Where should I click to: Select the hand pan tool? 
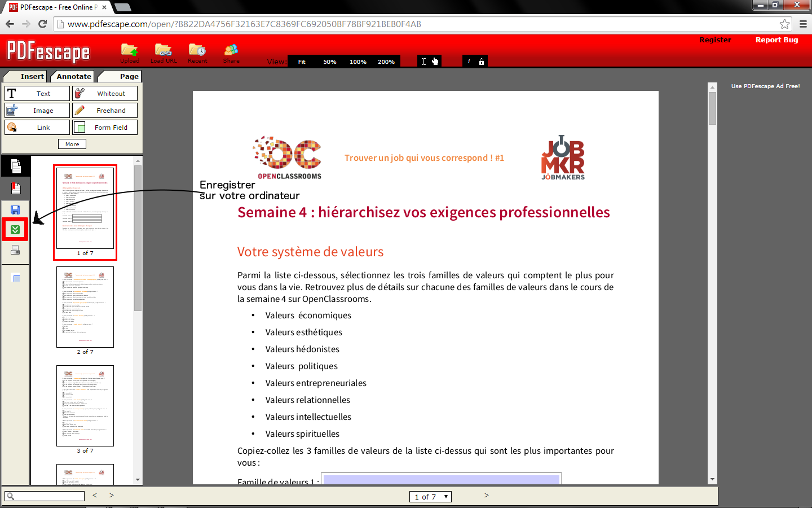click(x=435, y=62)
